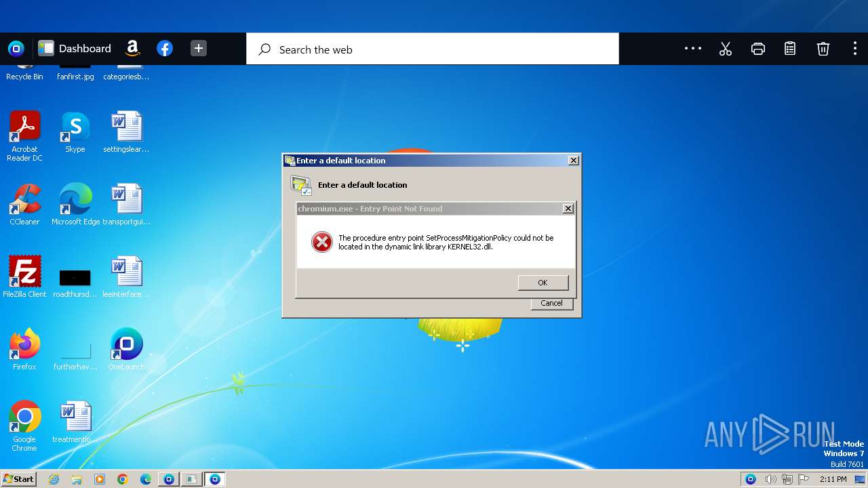The height and width of the screenshot is (488, 868).
Task: Switch to the dialog window taskbar button
Action: point(192,479)
